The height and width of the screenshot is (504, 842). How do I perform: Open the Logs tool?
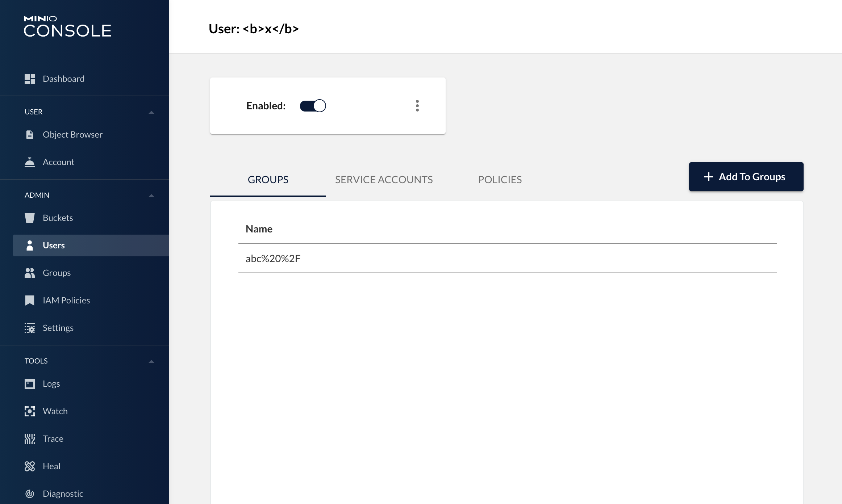click(91, 384)
